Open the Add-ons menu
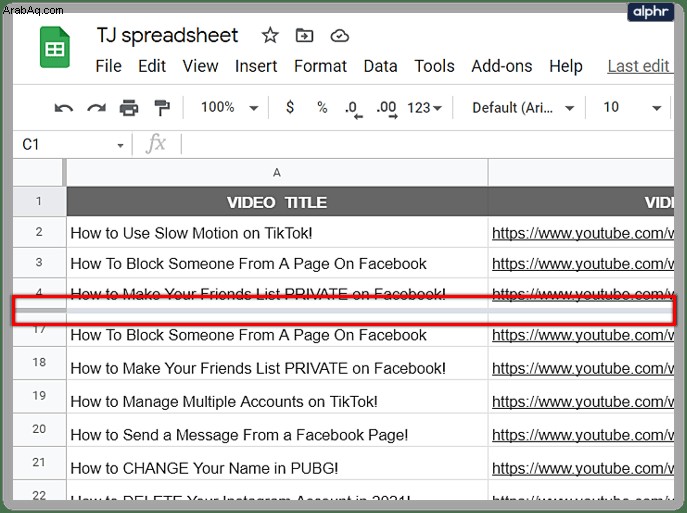Viewport: 687px width, 513px height. tap(502, 66)
